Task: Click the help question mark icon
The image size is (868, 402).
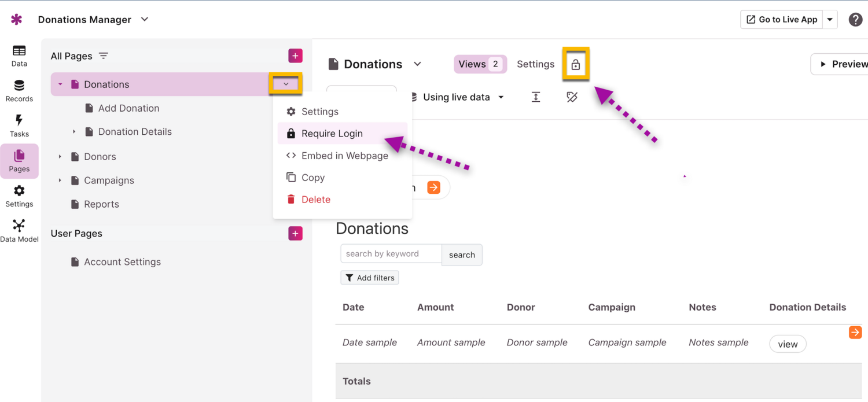Action: coord(855,20)
